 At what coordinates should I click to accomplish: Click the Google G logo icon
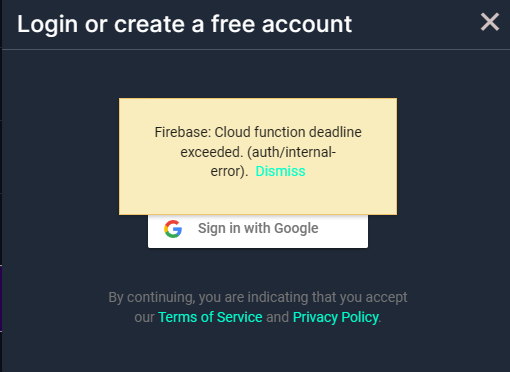point(173,229)
